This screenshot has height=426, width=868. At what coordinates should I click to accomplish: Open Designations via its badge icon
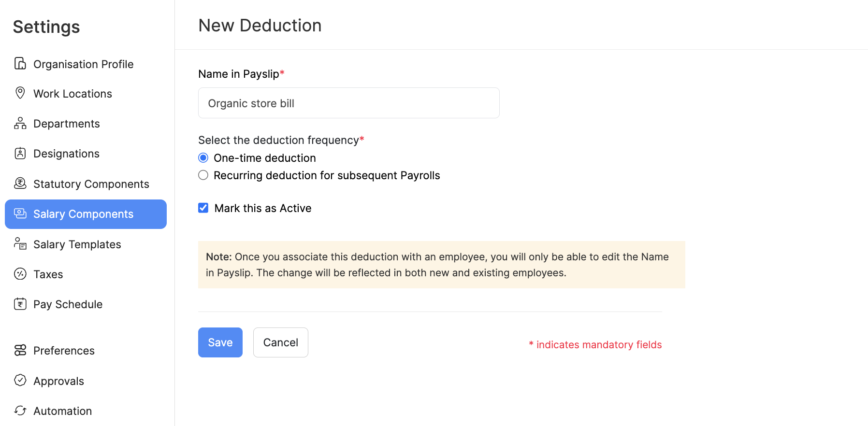pyautogui.click(x=20, y=153)
